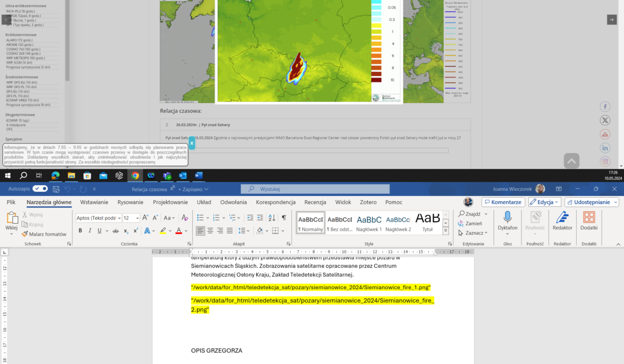This screenshot has height=364, width=624.
Task: Open text effects and typography
Action: (x=148, y=230)
